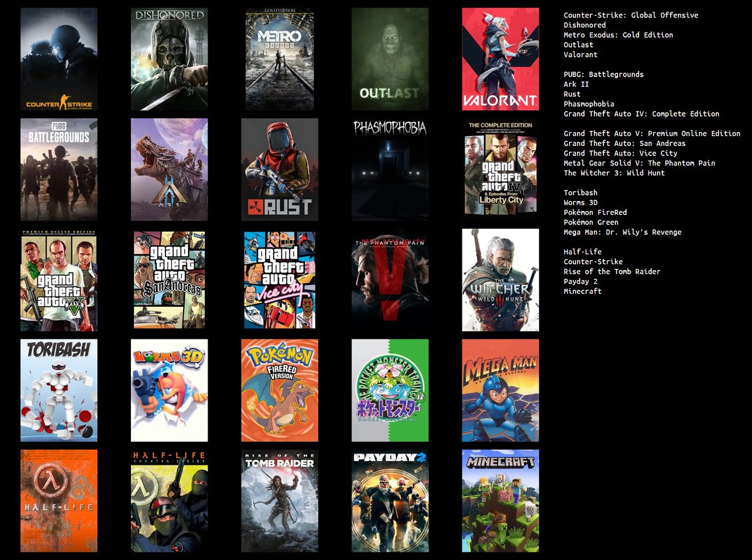The image size is (752, 560).
Task: Select the Dishonored game cover
Action: pyautogui.click(x=169, y=59)
